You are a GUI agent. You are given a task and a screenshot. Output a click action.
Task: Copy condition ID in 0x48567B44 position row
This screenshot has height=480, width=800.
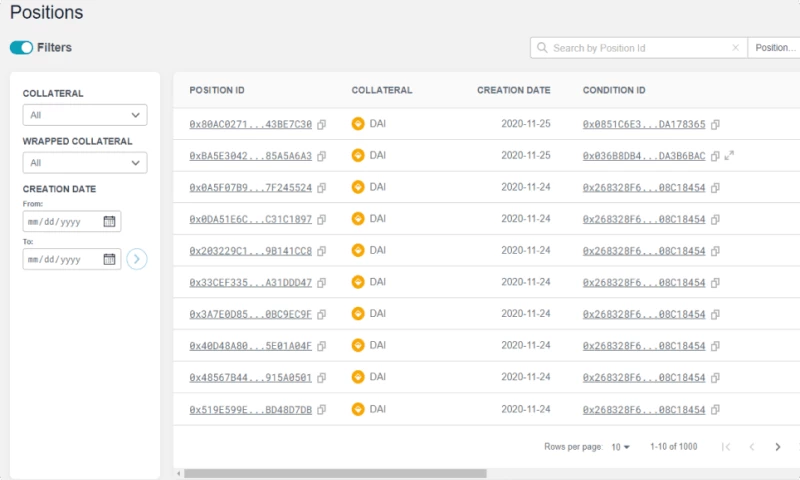tap(715, 377)
